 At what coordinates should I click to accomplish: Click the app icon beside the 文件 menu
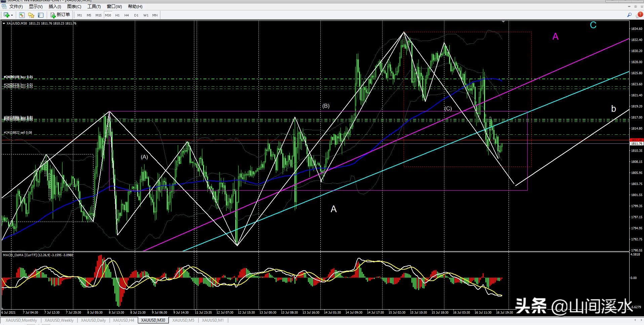pos(4,6)
